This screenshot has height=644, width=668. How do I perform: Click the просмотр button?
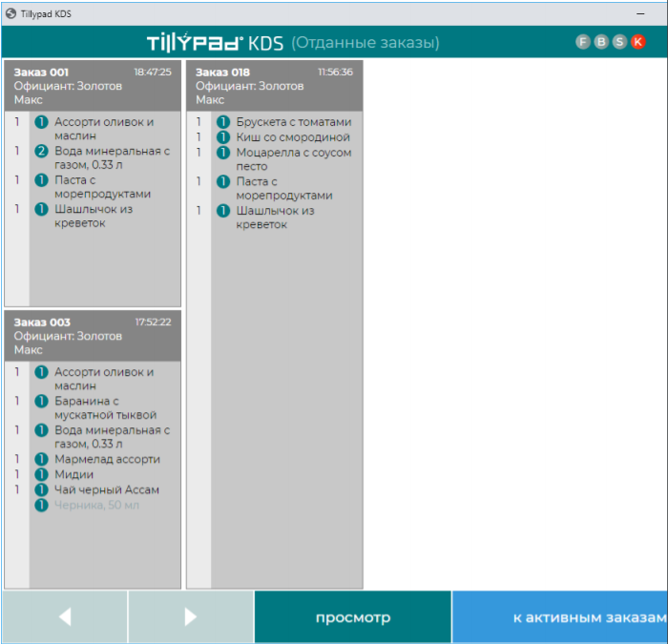tap(353, 616)
